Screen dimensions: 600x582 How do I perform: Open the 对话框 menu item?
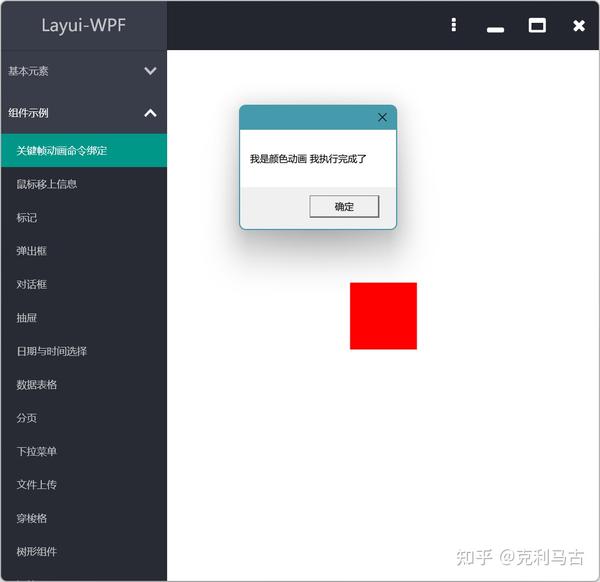point(84,284)
